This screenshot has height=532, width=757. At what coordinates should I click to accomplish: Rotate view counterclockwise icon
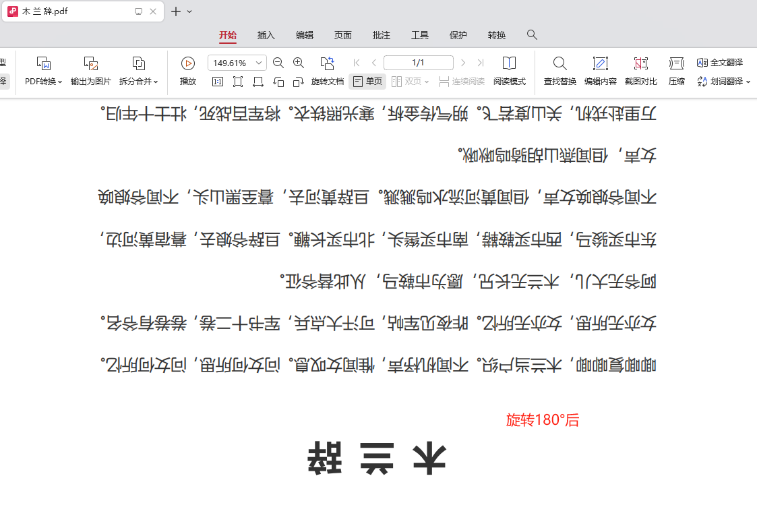pyautogui.click(x=278, y=82)
